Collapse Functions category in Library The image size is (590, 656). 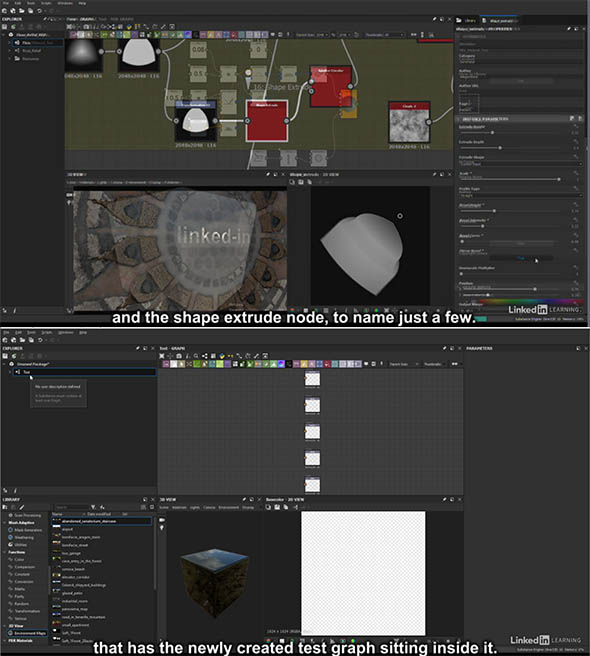point(4,552)
